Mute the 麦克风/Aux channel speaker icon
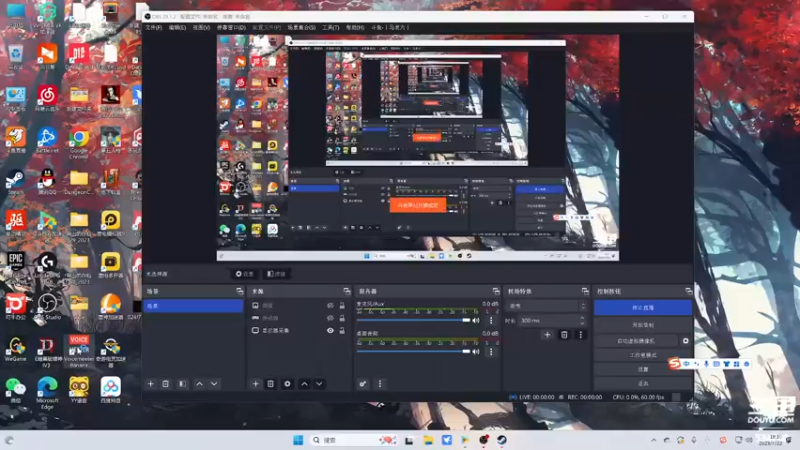 pos(476,320)
